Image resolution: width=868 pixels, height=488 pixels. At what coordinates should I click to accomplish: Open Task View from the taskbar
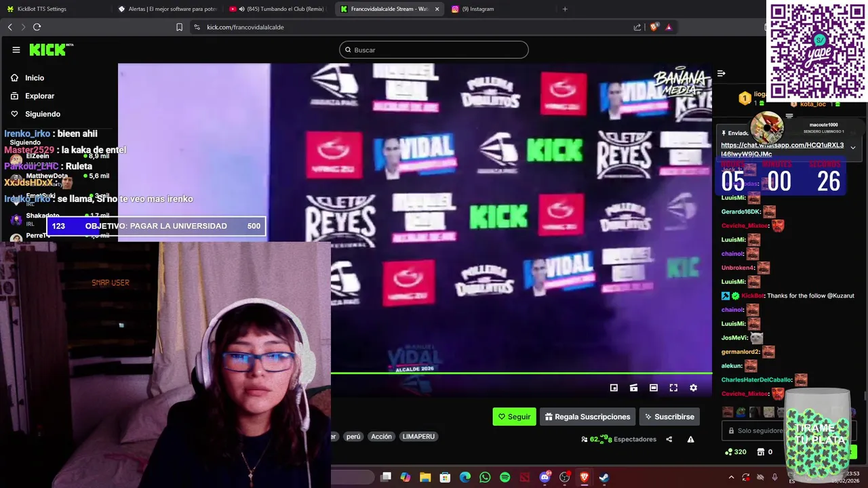tap(386, 477)
